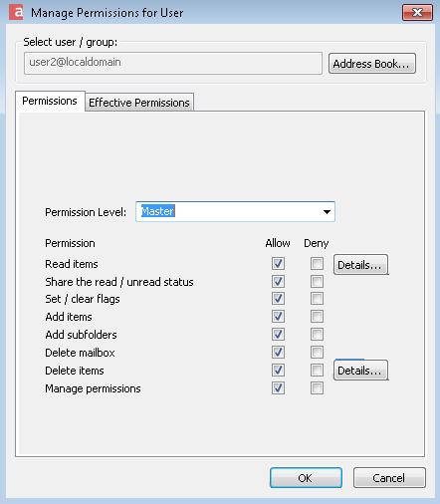The width and height of the screenshot is (440, 504).
Task: Check Deny for Add subfolders
Action: click(x=317, y=334)
